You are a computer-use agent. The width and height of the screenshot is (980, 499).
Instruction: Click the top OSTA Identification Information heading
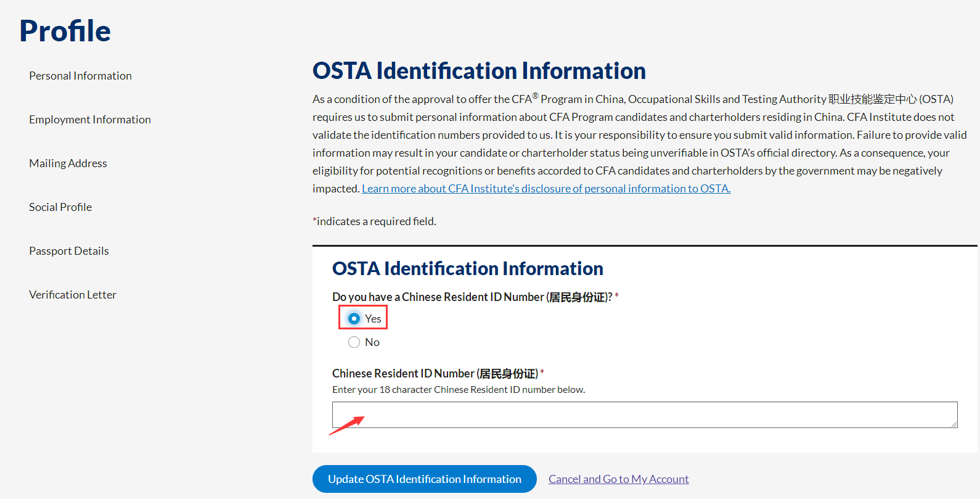tap(479, 71)
